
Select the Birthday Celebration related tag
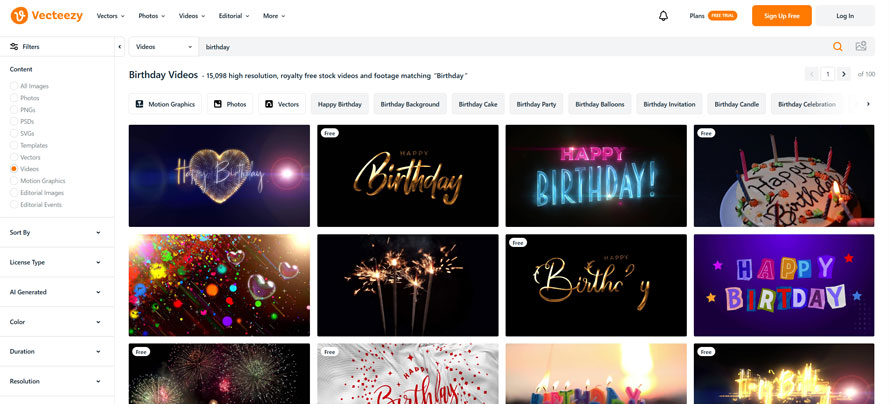point(807,104)
